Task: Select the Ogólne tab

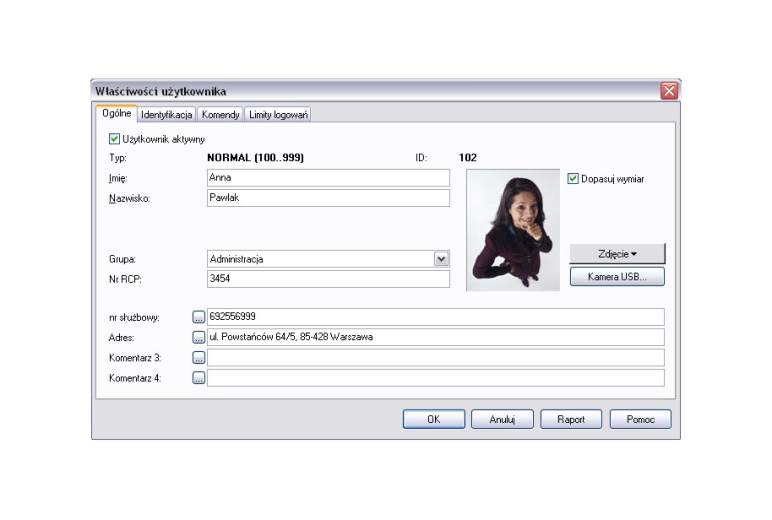Action: (x=117, y=113)
